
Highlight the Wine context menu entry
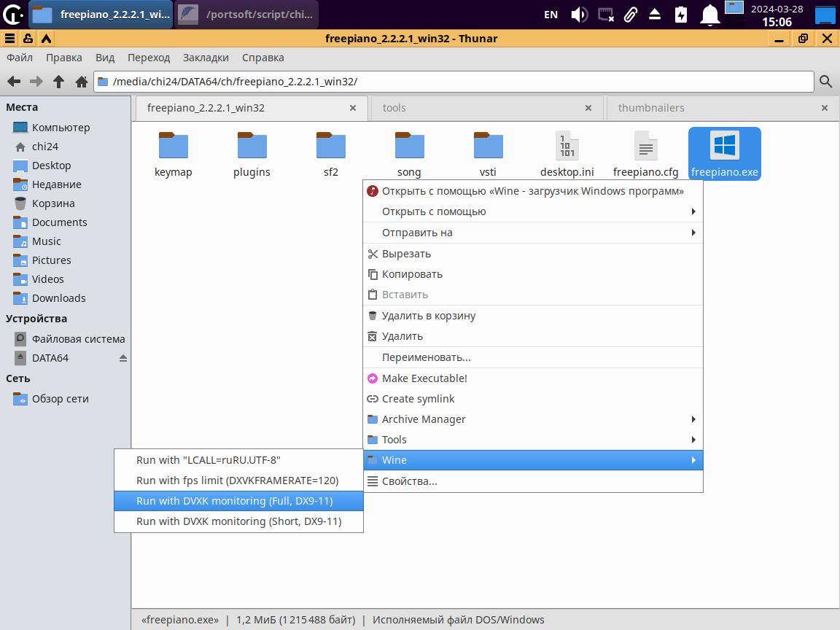click(x=533, y=459)
